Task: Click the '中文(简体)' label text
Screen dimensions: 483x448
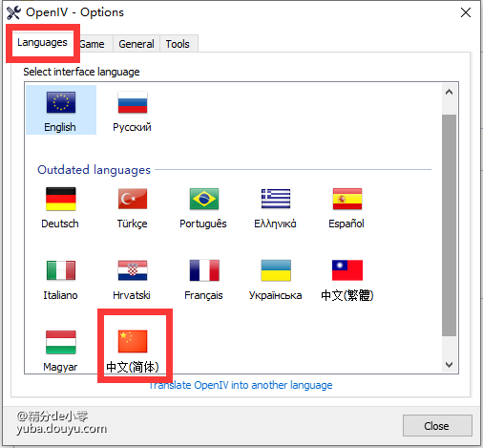Action: point(133,367)
